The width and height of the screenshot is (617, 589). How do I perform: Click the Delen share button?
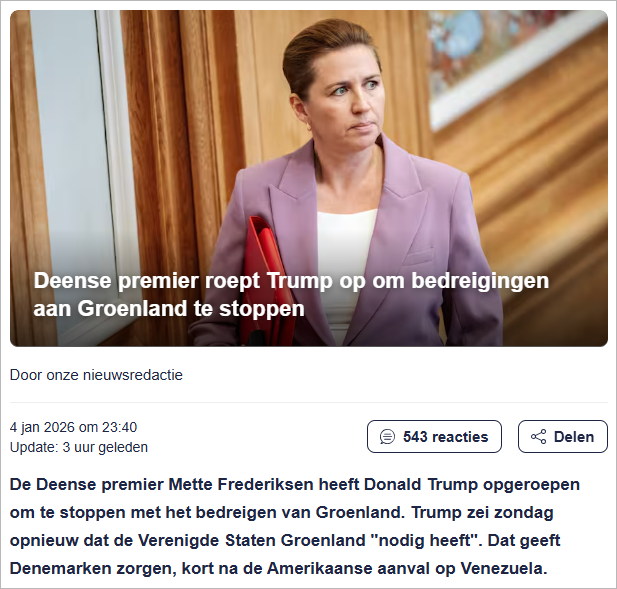coord(563,436)
